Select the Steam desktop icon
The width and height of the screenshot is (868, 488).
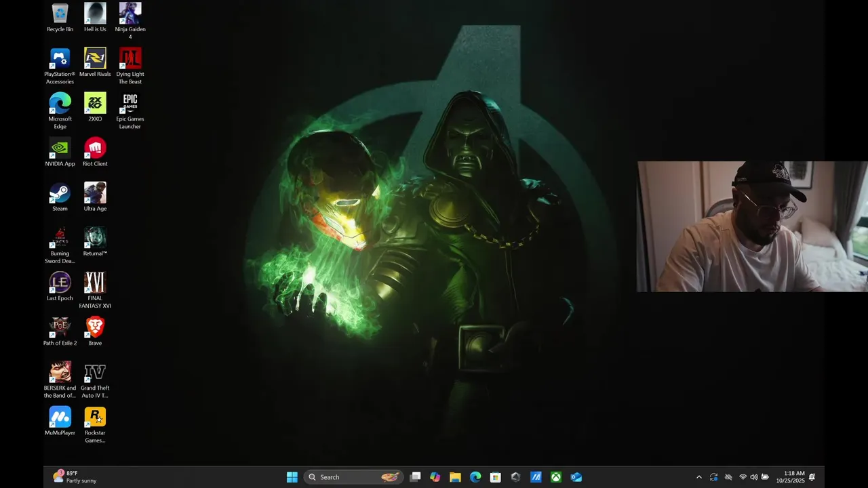point(60,197)
